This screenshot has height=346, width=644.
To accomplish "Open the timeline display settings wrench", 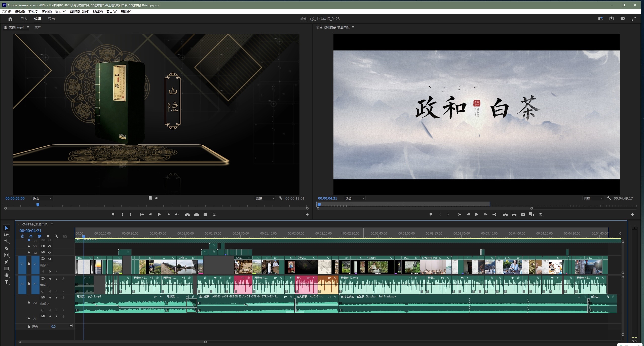I will (x=57, y=236).
